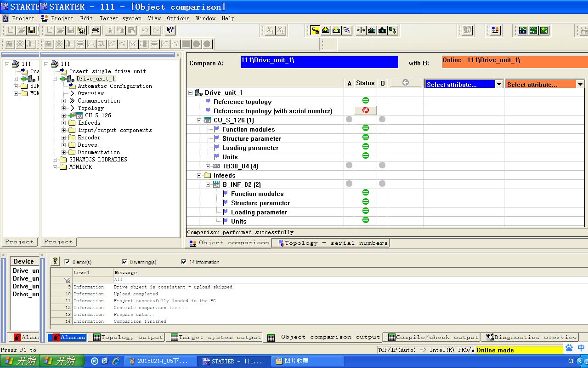588x368 pixels.
Task: Open the Target system menu
Action: [x=120, y=18]
